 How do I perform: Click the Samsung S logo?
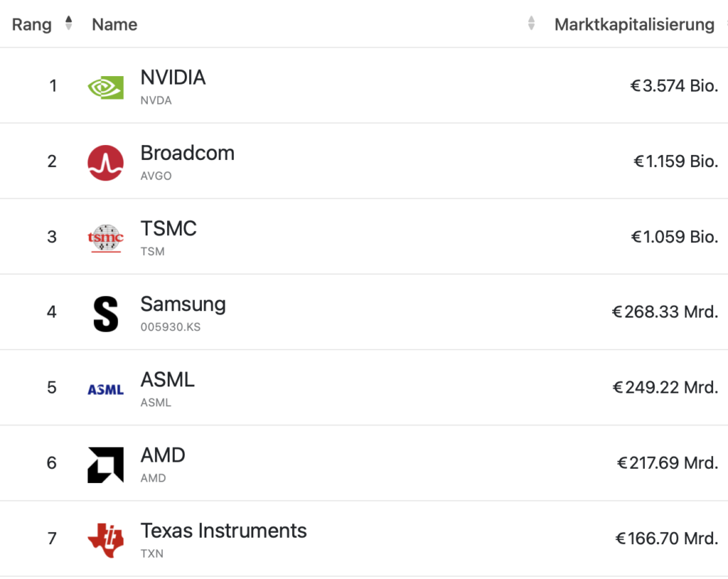(x=105, y=314)
